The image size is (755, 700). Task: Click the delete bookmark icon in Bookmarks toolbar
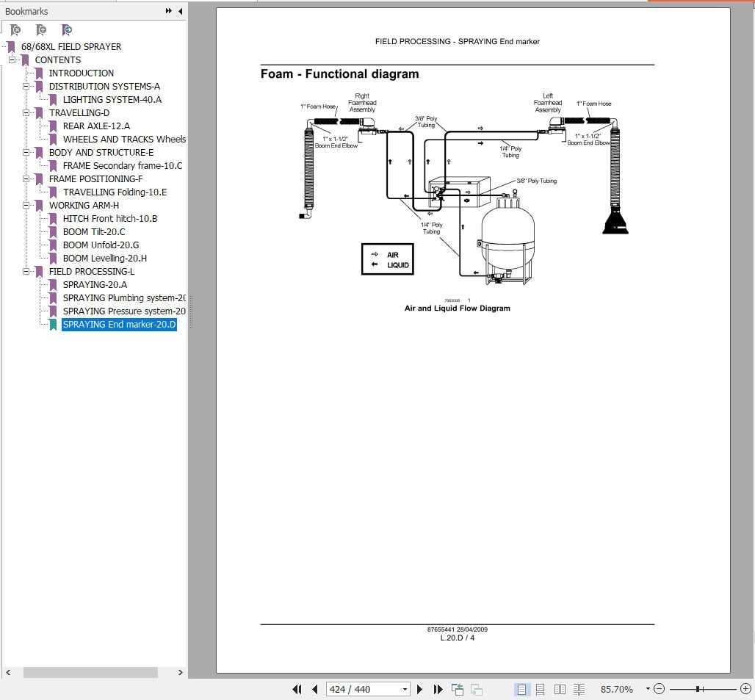click(15, 30)
